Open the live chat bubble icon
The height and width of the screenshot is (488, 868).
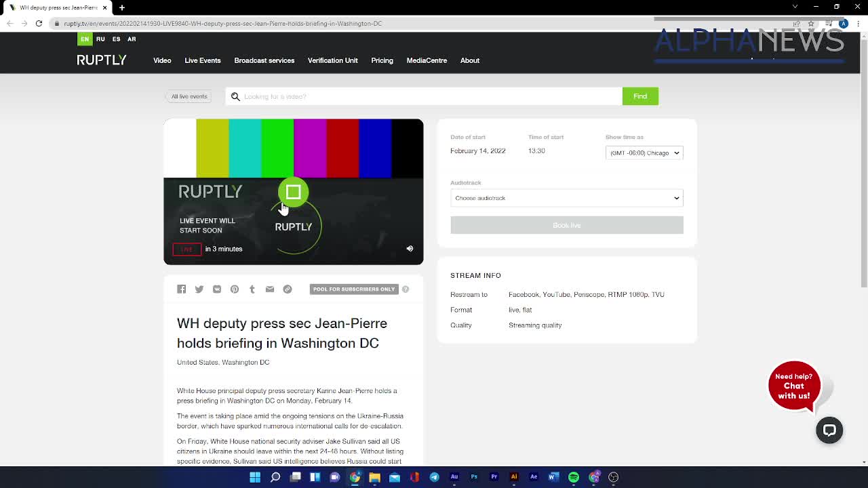(x=829, y=430)
